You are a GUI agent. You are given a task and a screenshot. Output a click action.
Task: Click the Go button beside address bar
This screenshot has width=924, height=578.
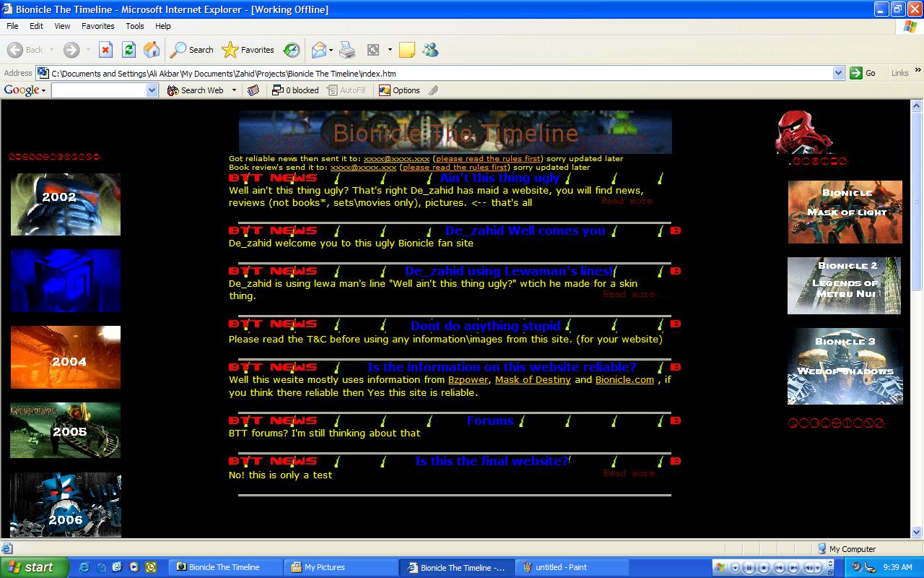pyautogui.click(x=863, y=73)
